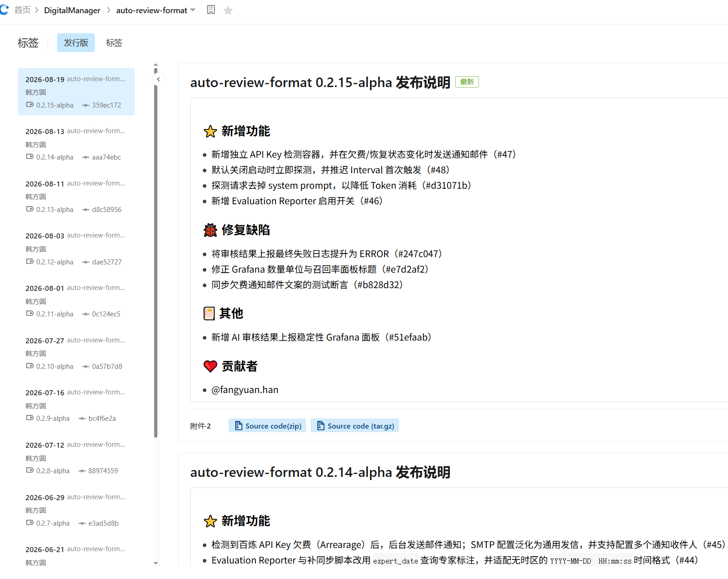Select the 2026-07-16 release entry
The height and width of the screenshot is (579, 728).
[76, 405]
